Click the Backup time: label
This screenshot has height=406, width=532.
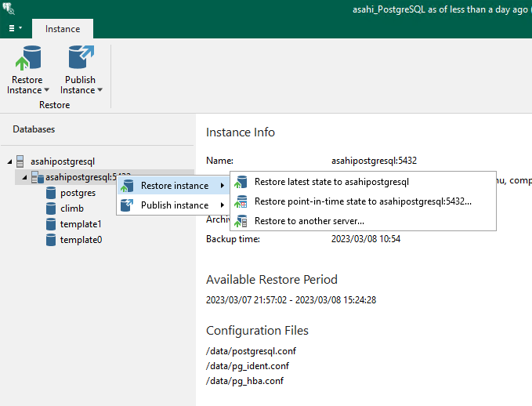tap(233, 239)
